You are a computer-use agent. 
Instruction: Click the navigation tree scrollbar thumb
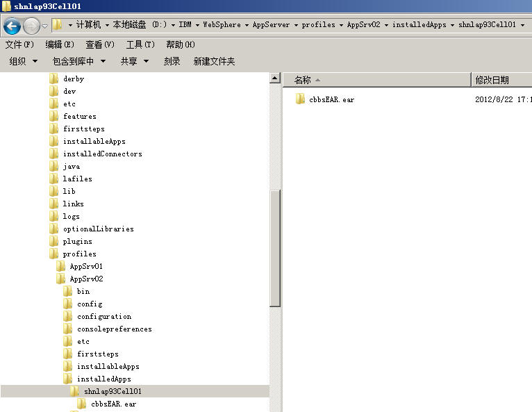pos(275,248)
